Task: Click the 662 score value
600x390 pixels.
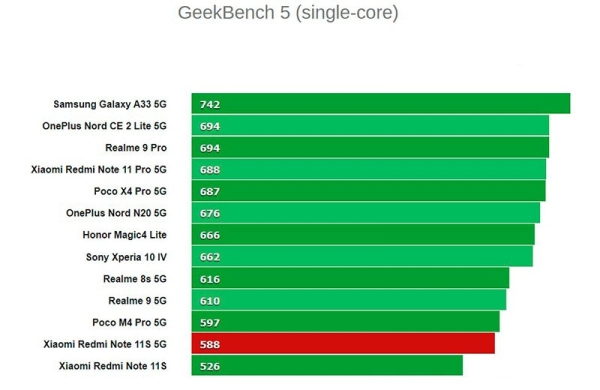Action: click(210, 256)
